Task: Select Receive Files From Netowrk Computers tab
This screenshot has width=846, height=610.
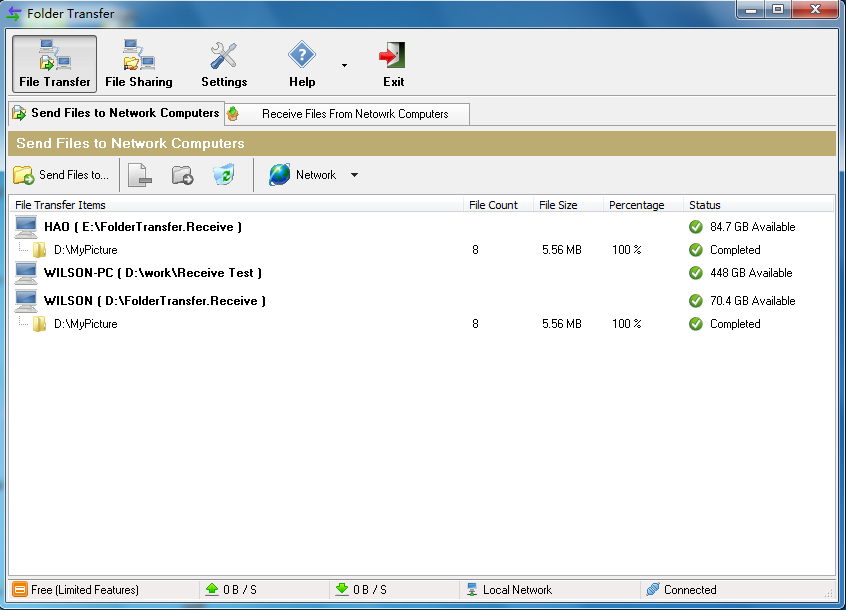Action: [347, 114]
